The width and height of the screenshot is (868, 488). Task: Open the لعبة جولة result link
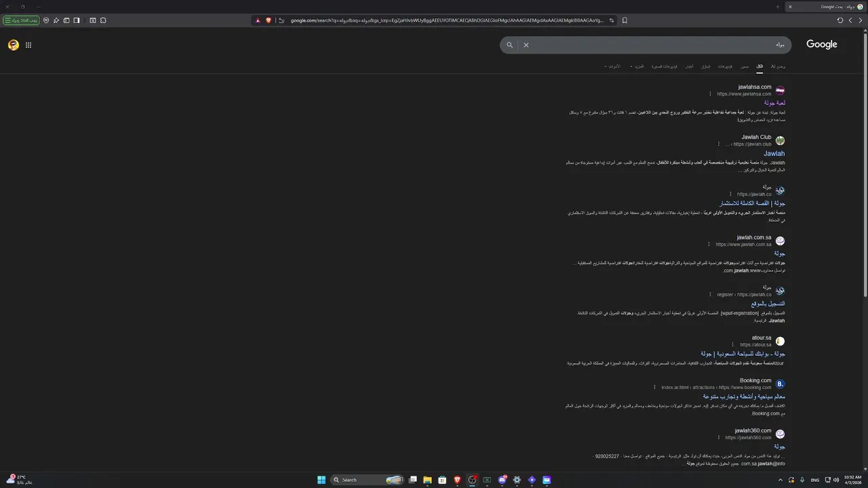point(774,103)
